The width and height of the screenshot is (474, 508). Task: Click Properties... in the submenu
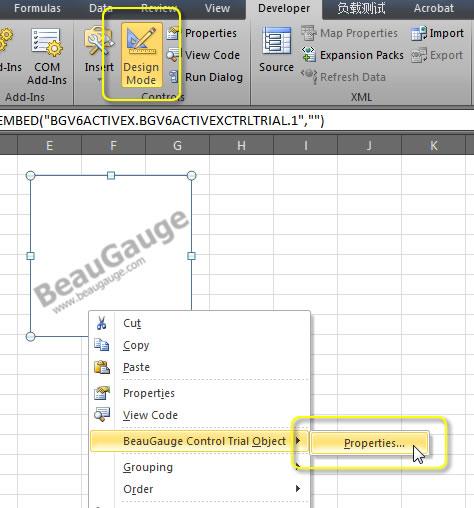[x=369, y=443]
